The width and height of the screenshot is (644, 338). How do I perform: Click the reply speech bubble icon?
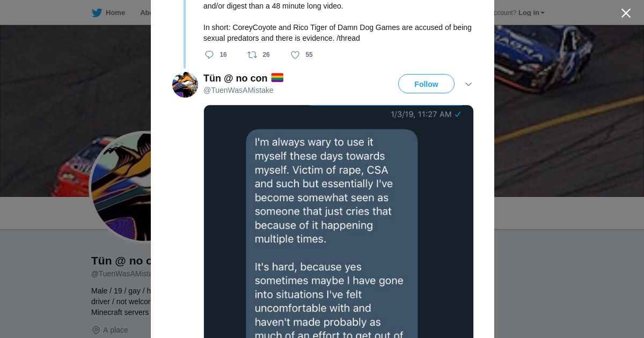pyautogui.click(x=209, y=55)
